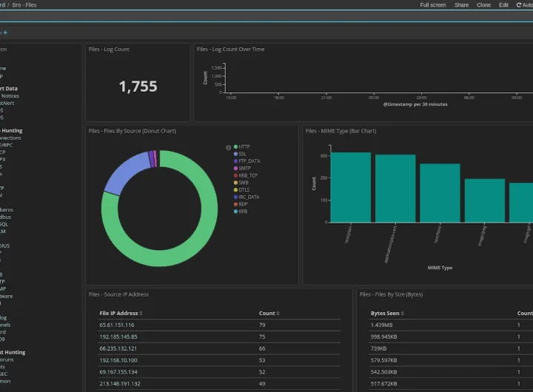The width and height of the screenshot is (533, 392).
Task: Click the query search bar
Action: click(x=266, y=16)
